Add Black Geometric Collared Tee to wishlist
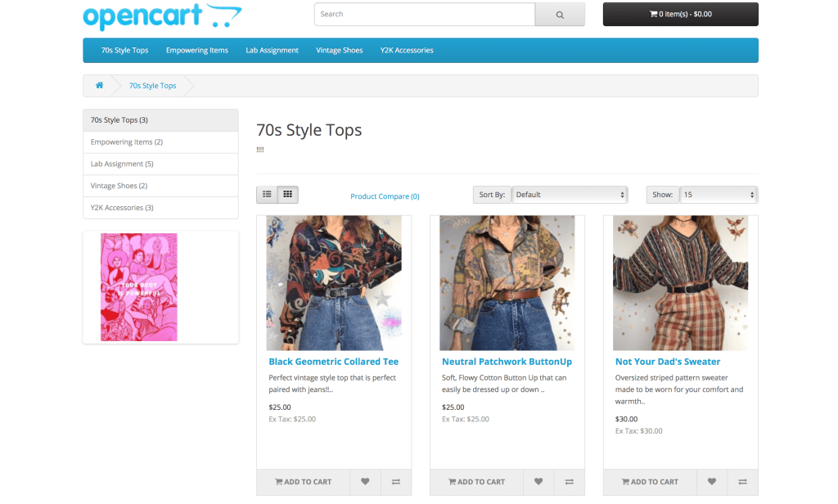838x504 pixels. click(365, 482)
